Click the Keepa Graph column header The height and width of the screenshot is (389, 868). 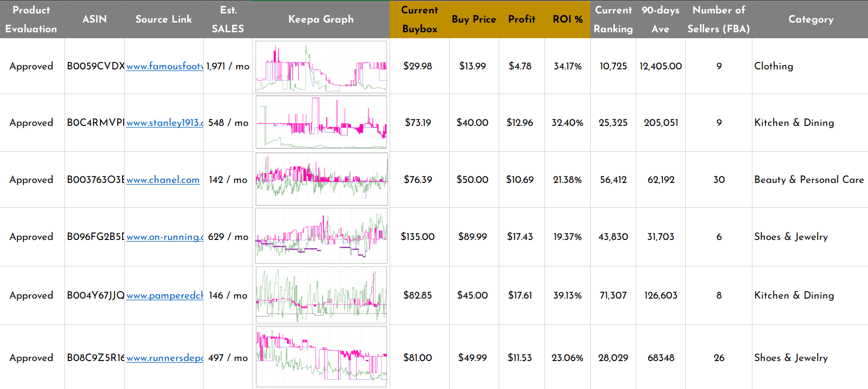[x=321, y=19]
